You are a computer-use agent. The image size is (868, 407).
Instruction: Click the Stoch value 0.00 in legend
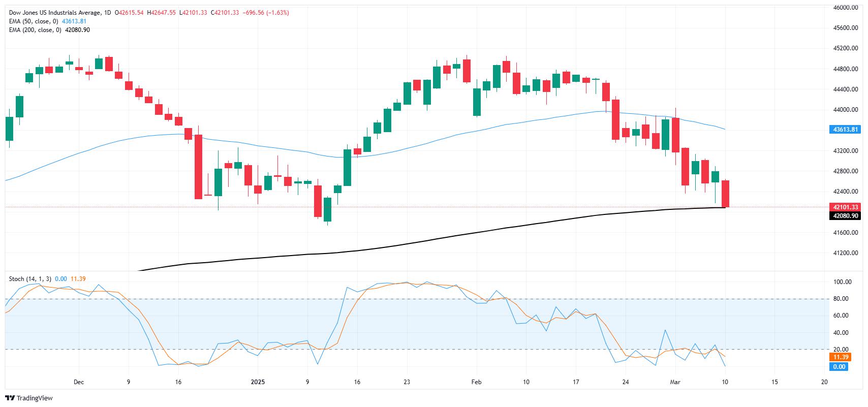tap(60, 278)
